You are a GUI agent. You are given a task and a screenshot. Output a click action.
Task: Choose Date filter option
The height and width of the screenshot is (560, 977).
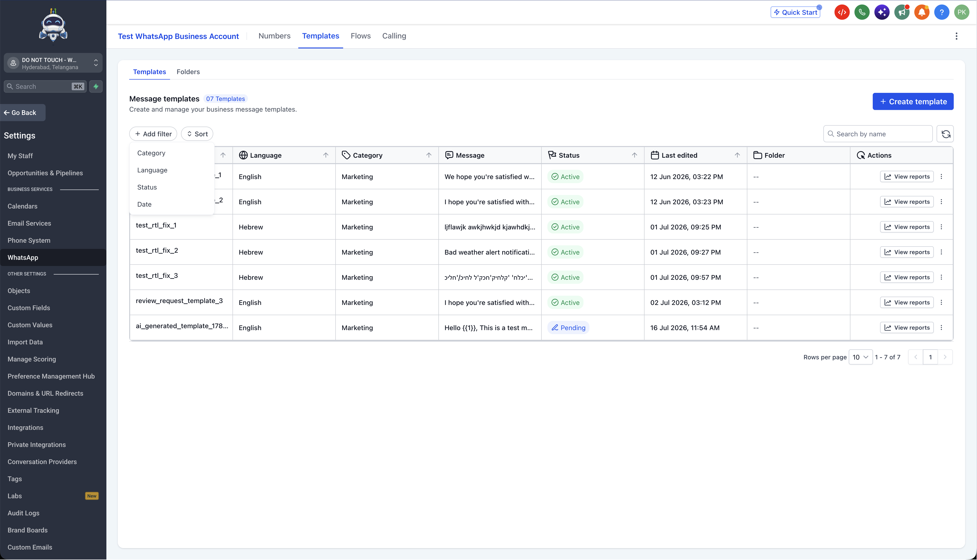tap(171, 204)
